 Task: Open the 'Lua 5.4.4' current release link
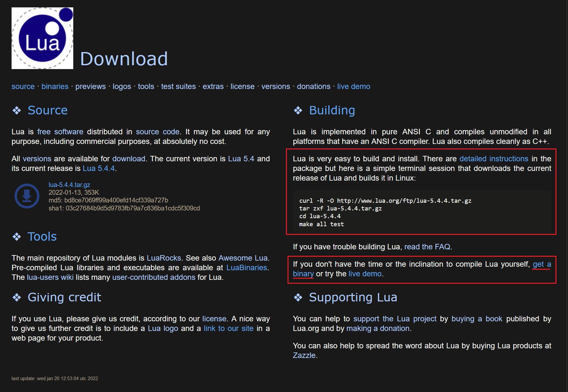coord(99,168)
